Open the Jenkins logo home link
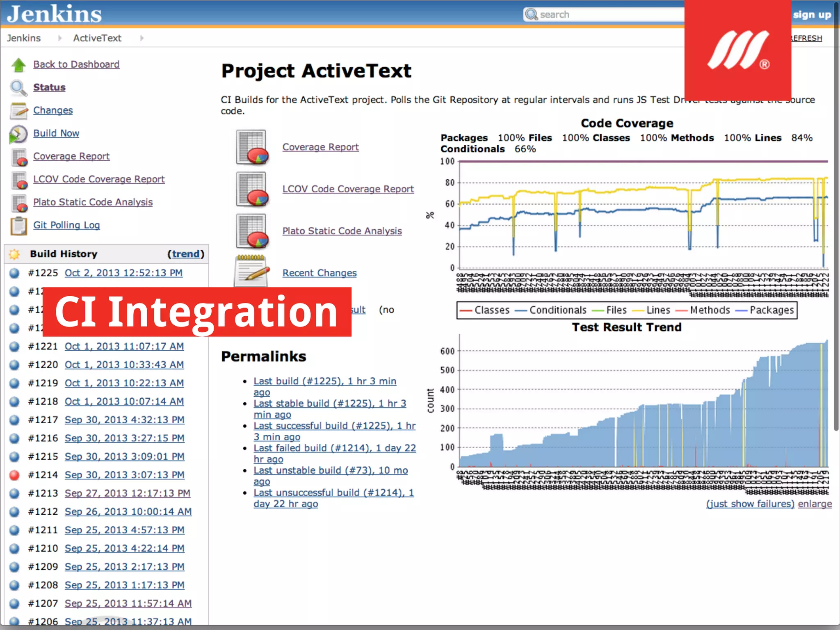 (x=54, y=14)
